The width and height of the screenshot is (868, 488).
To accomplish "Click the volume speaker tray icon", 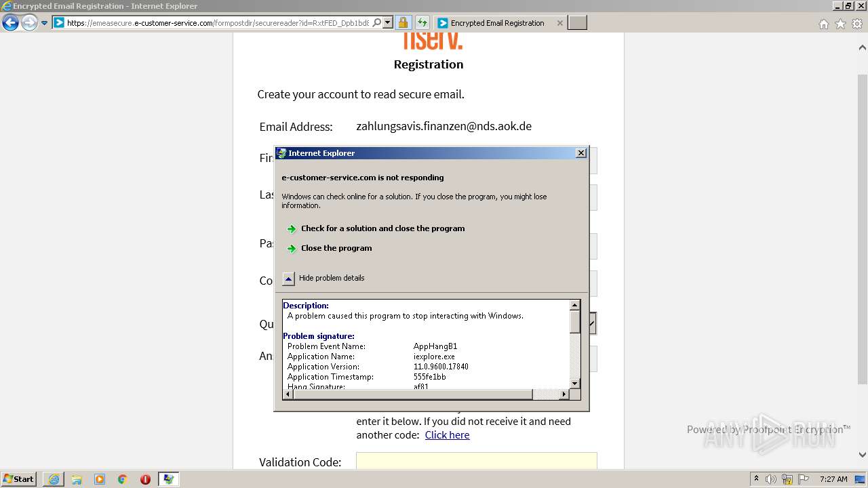I will point(771,479).
